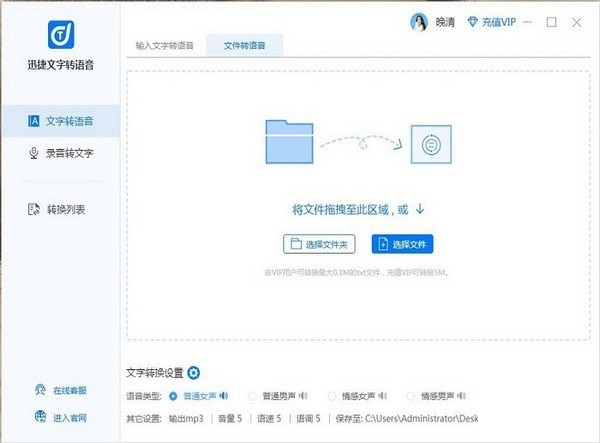
Task: Click the blue folder illustration
Action: point(289,142)
